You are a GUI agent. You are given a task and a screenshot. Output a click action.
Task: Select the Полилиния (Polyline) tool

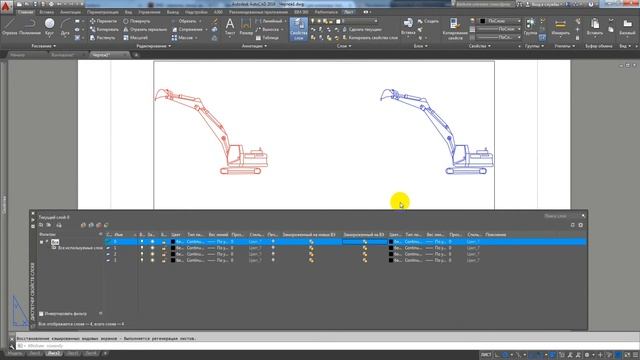29,27
